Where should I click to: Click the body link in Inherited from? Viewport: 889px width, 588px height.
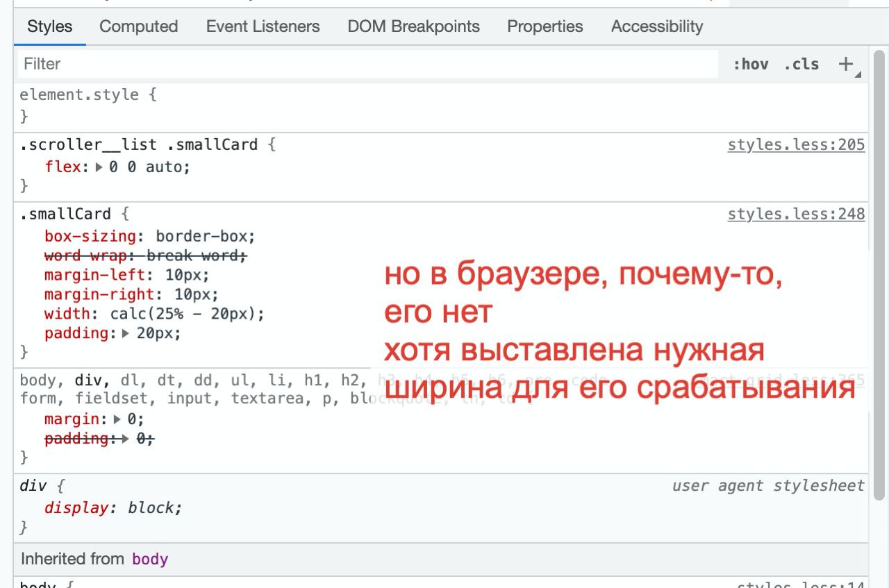point(150,559)
